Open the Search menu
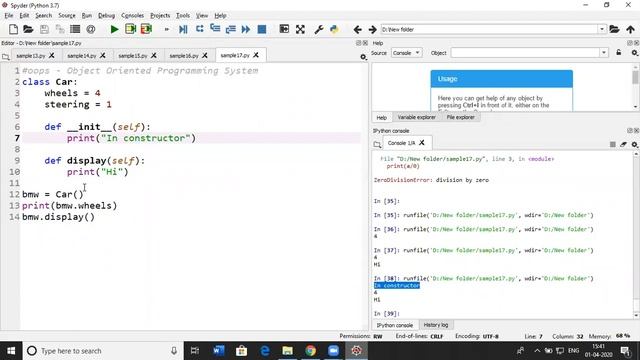 coord(44,16)
